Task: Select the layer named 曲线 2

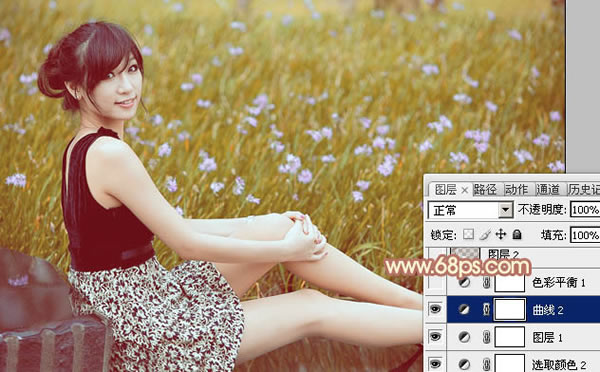Action: click(548, 310)
